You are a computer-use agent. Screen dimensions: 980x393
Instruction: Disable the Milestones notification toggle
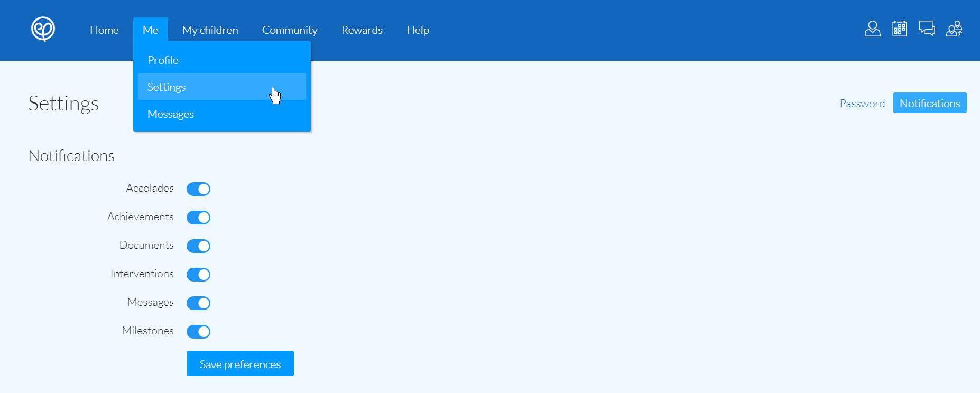199,332
